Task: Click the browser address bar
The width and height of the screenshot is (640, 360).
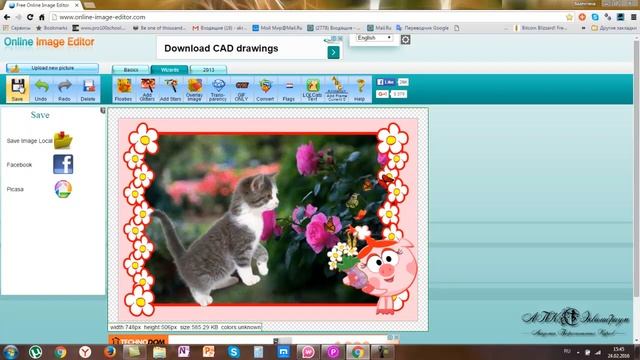Action: coord(306,17)
